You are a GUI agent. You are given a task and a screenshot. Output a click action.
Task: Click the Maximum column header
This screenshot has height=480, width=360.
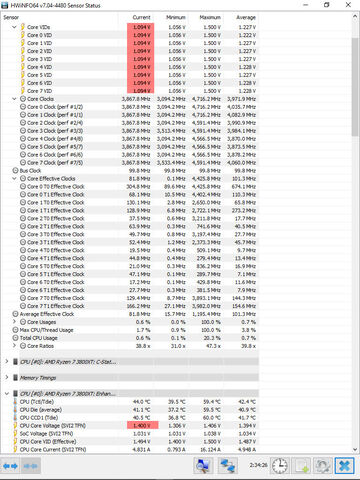pyautogui.click(x=210, y=17)
